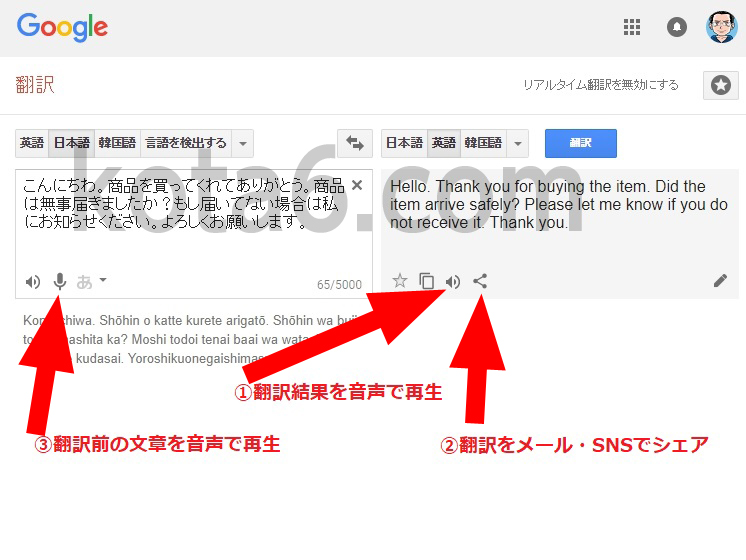Open the phrasebook star button
Image resolution: width=746 pixels, height=560 pixels.
[721, 86]
